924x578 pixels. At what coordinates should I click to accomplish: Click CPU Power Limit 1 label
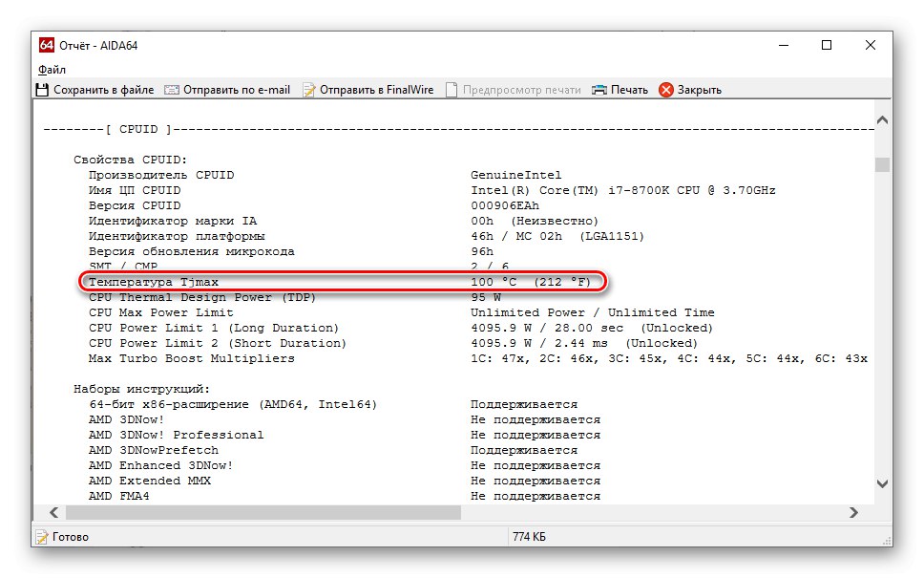point(214,328)
